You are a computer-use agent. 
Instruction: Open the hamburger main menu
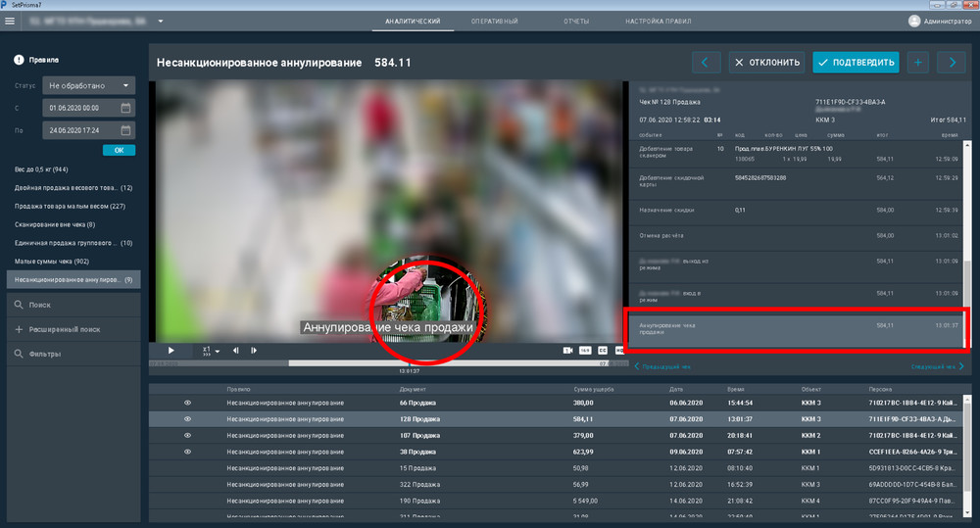[x=10, y=21]
